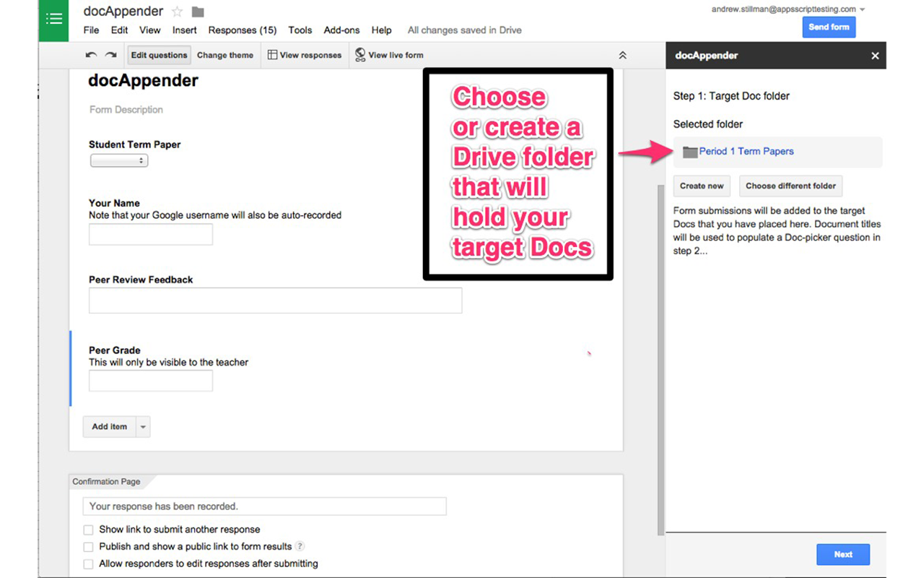Click the Confirmation Page tab label
Image resolution: width=924 pixels, height=578 pixels.
106,481
